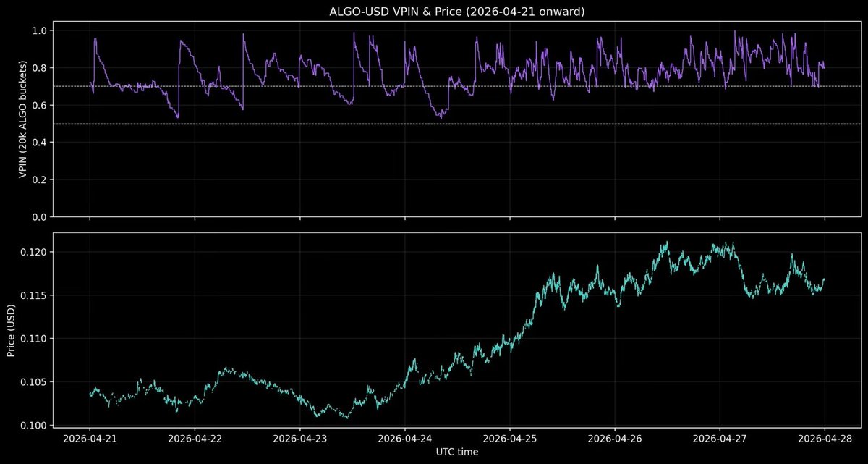
Task: Click the 0.6 VPIN axis value
Action: click(x=41, y=106)
